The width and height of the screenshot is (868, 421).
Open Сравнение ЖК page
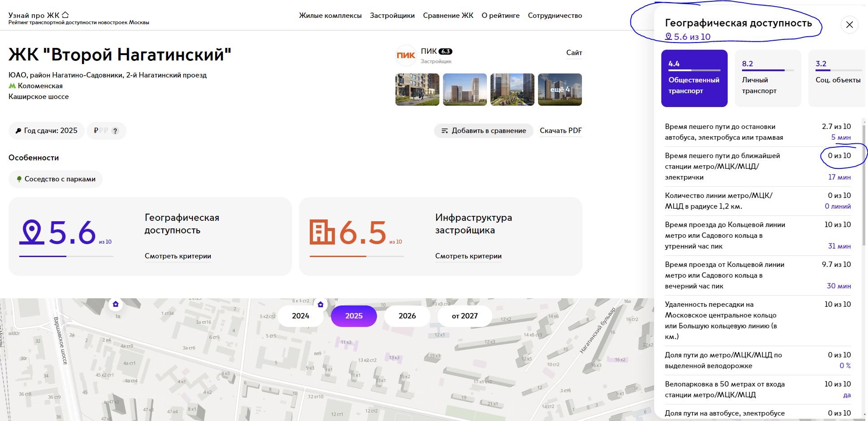(448, 15)
